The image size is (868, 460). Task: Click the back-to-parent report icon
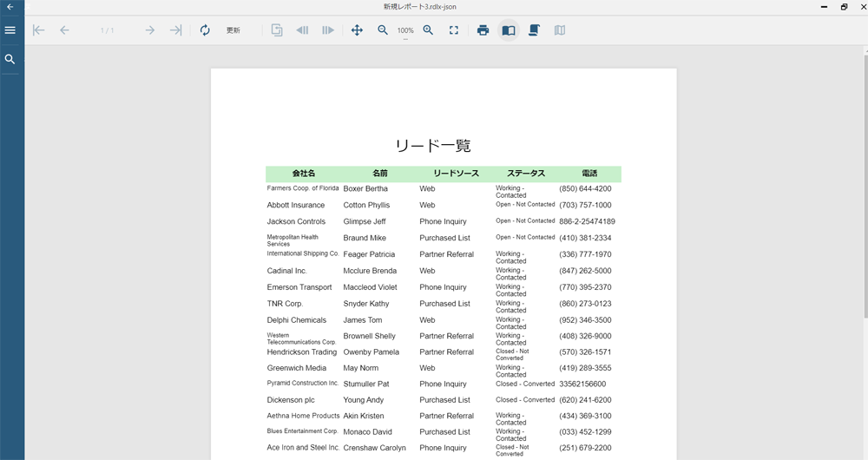point(277,30)
